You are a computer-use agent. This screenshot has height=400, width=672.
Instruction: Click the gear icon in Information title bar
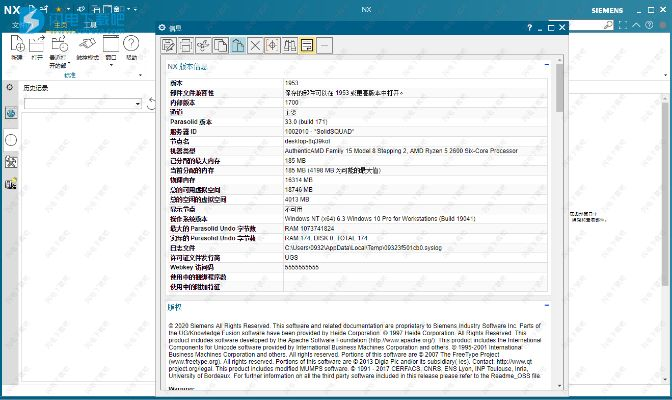tap(162, 27)
